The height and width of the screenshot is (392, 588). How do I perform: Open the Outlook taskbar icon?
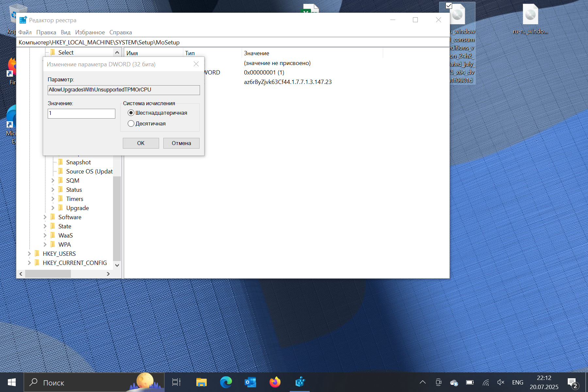(251, 382)
